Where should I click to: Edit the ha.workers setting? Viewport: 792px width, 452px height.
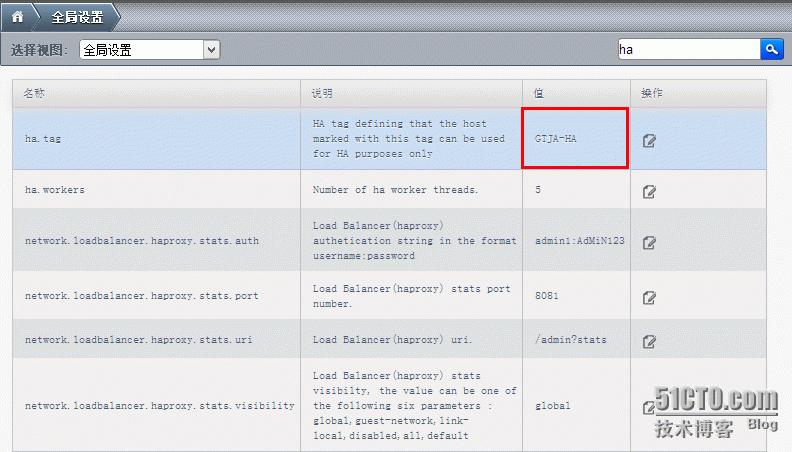(649, 191)
